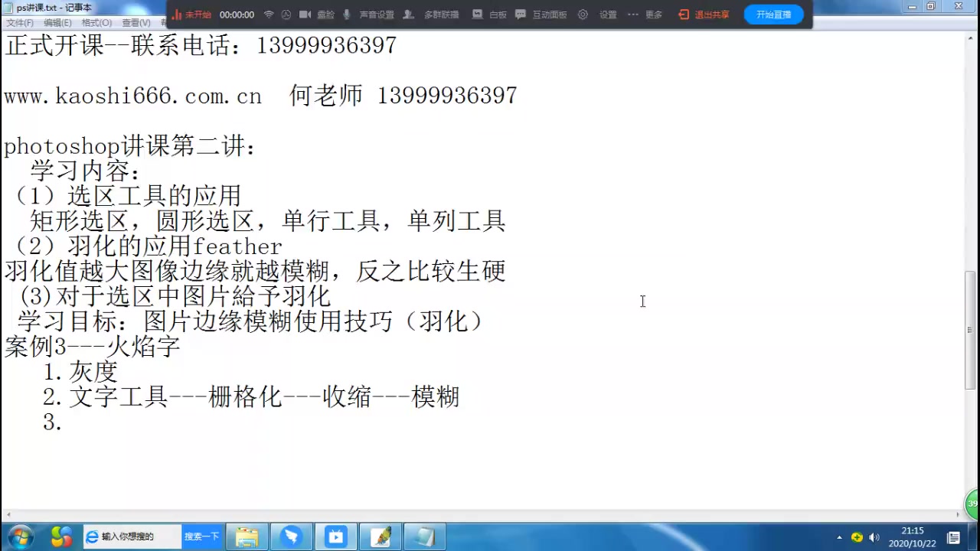Open 设置 settings gear in live toolbar
The width and height of the screenshot is (980, 551).
[597, 15]
